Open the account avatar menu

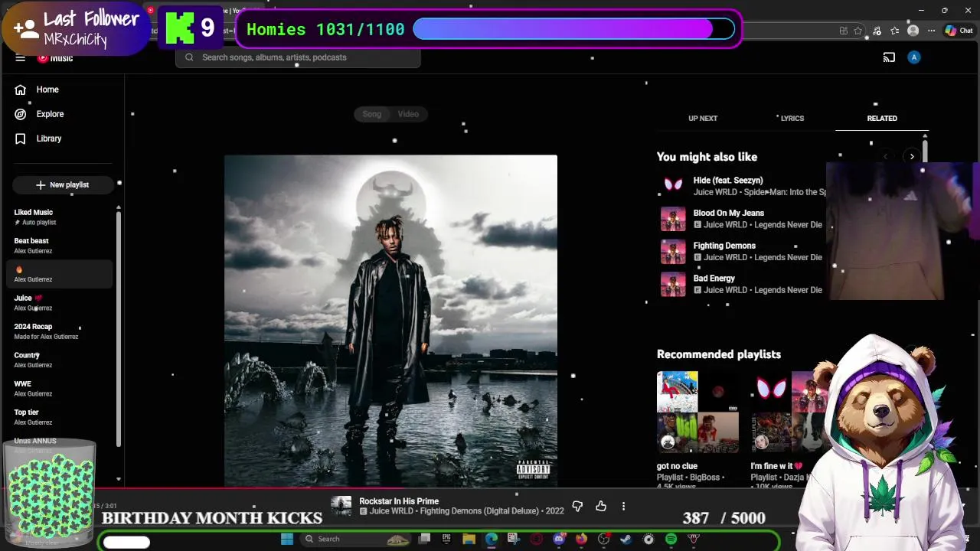(x=914, y=57)
